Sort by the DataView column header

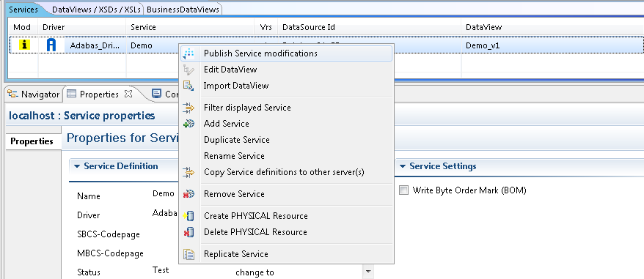tap(552, 27)
